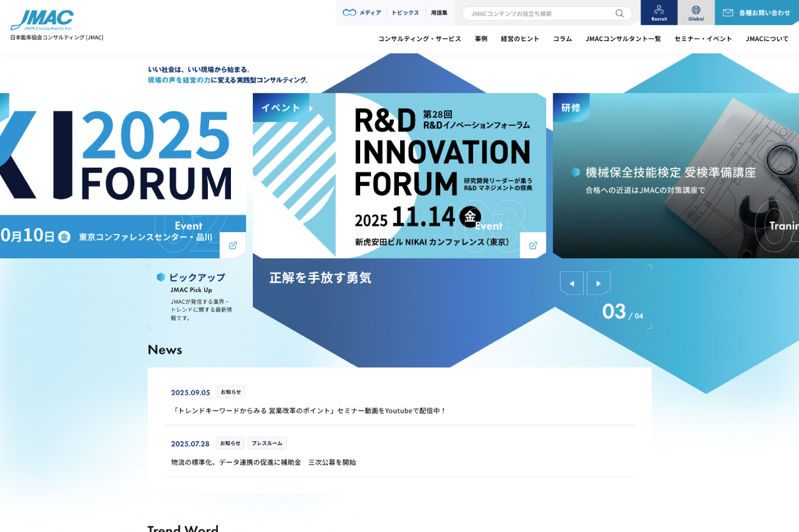Click the JMAC logo
Screen dimensions: 799x532
pyautogui.click(x=42, y=20)
